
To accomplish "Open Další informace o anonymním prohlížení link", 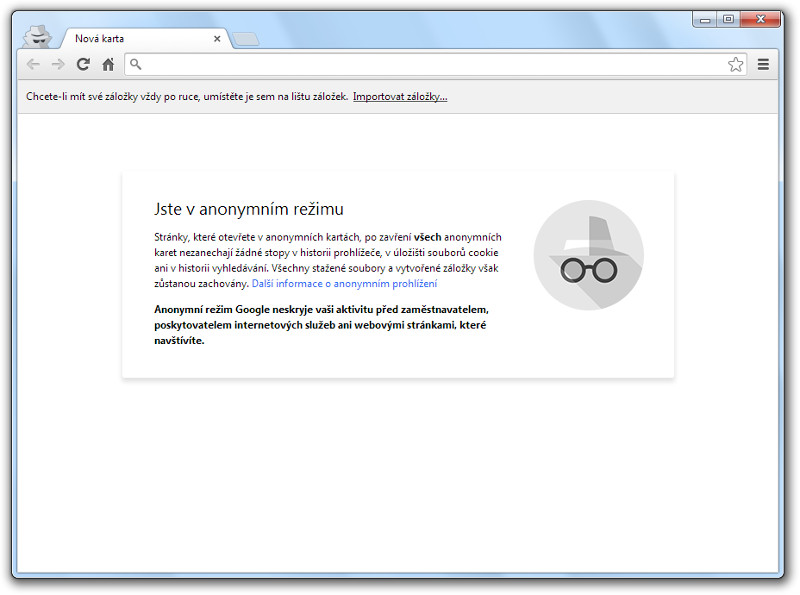I will 344,284.
